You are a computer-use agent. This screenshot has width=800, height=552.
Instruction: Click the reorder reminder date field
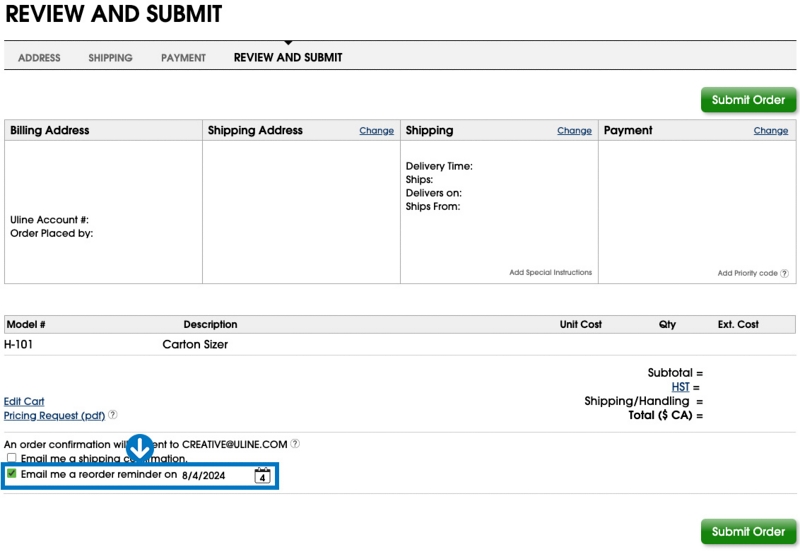212,476
